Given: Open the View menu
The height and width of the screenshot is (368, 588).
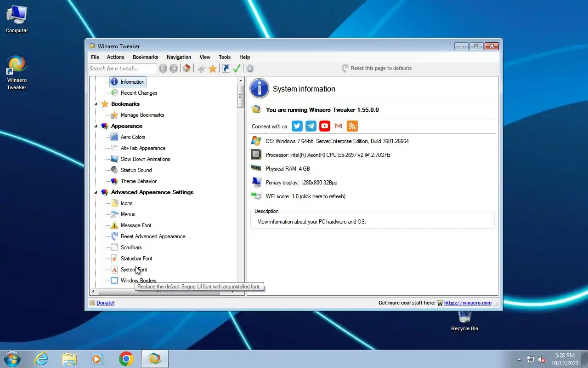Looking at the screenshot, I should (x=205, y=57).
